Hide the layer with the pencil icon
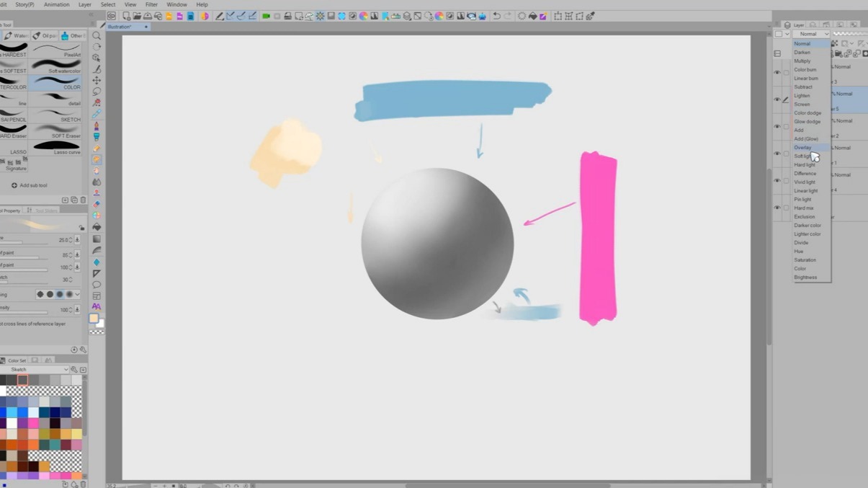Viewport: 868px width, 488px height. pyautogui.click(x=777, y=99)
